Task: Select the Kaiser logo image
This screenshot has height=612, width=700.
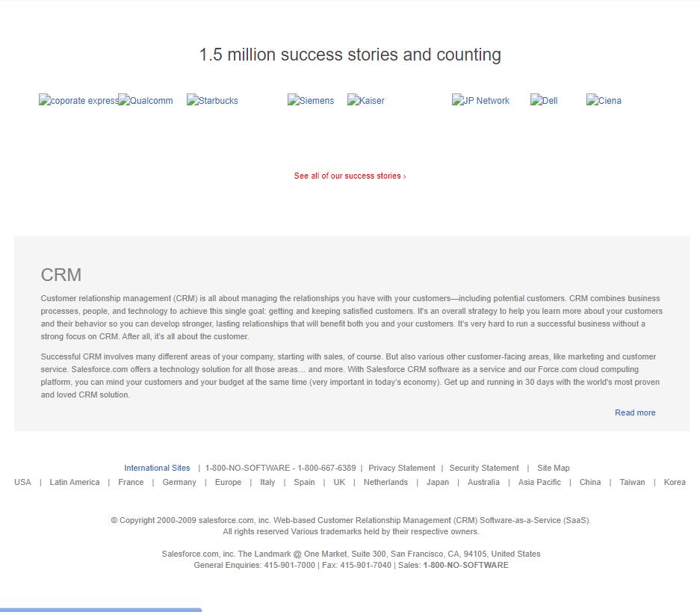Action: coord(366,101)
